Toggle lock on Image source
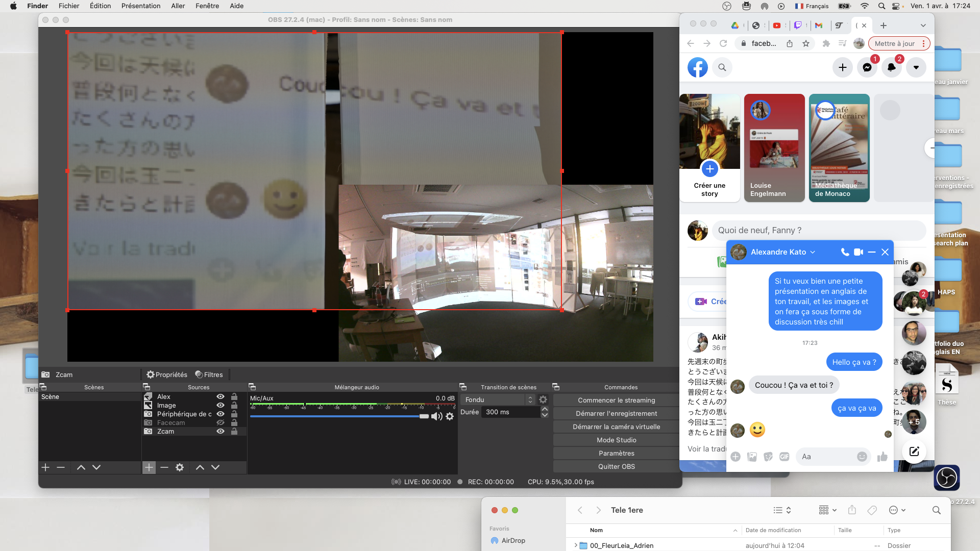Screen dimensions: 980x551 click(234, 405)
